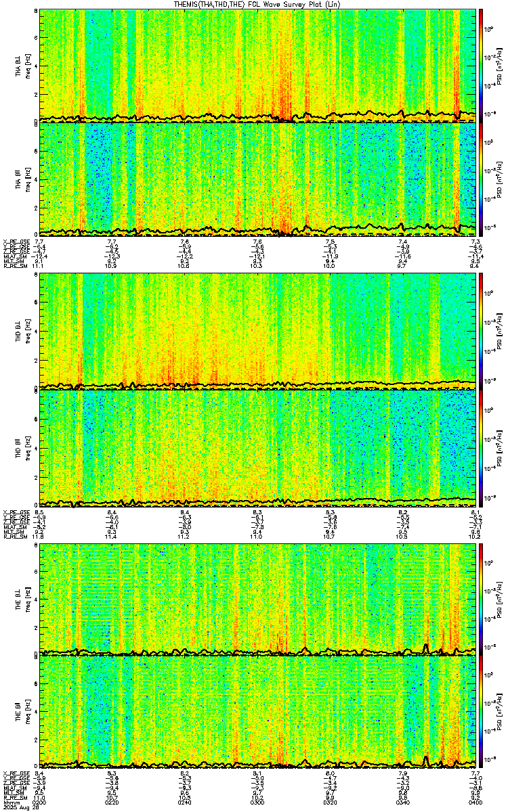Click the PSD color bar beside THA B-parallel
Viewport: 508px width, 812px height.
[482, 179]
